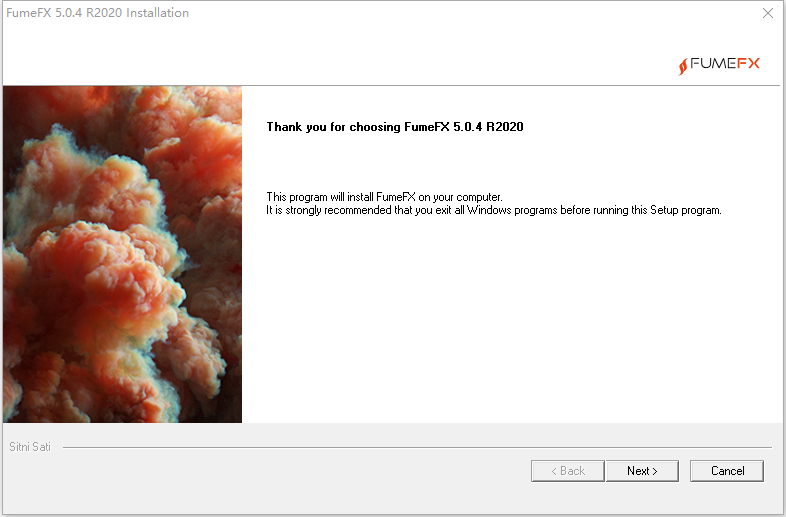Click the blank white area below the instructions
The width and height of the screenshot is (786, 517).
point(511,321)
